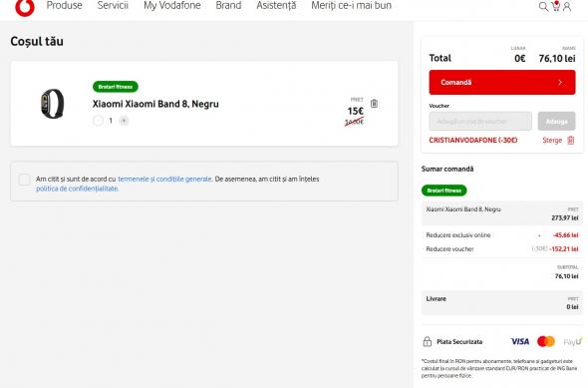Click the Xiaomi Xiaomi Band 8, Negru title
The height and width of the screenshot is (388, 588).
pyautogui.click(x=155, y=104)
